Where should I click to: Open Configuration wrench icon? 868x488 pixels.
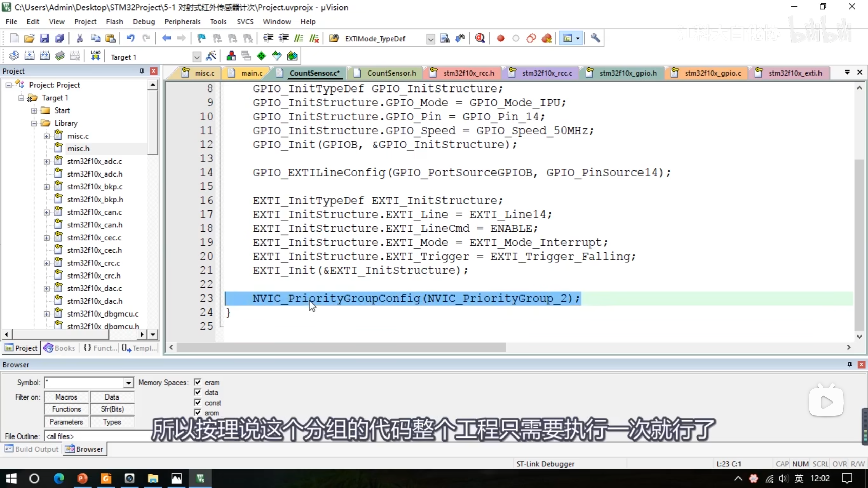click(595, 38)
